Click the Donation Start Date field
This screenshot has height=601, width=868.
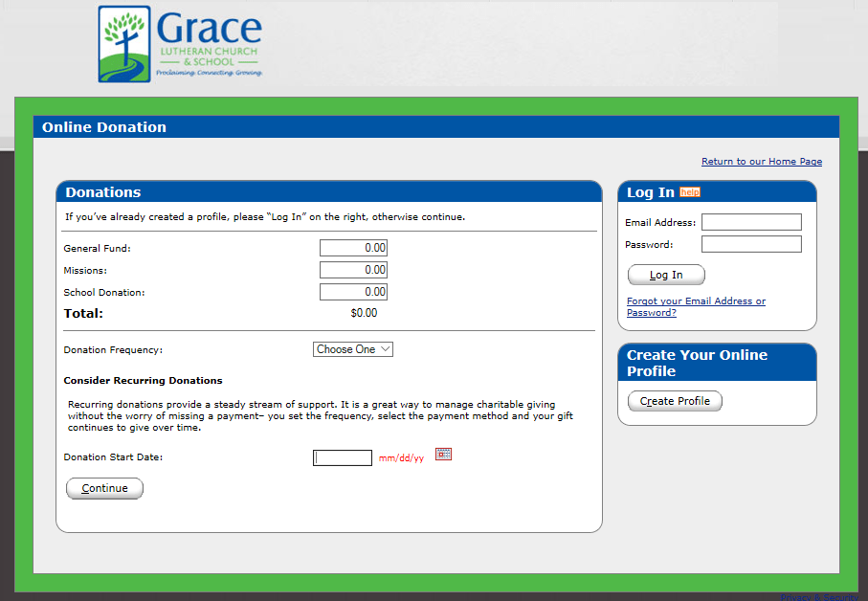point(343,457)
